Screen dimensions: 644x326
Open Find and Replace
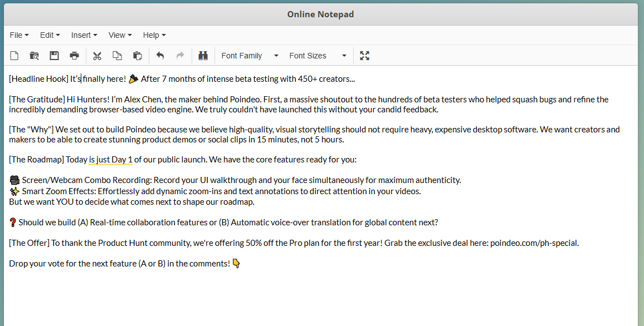click(203, 55)
